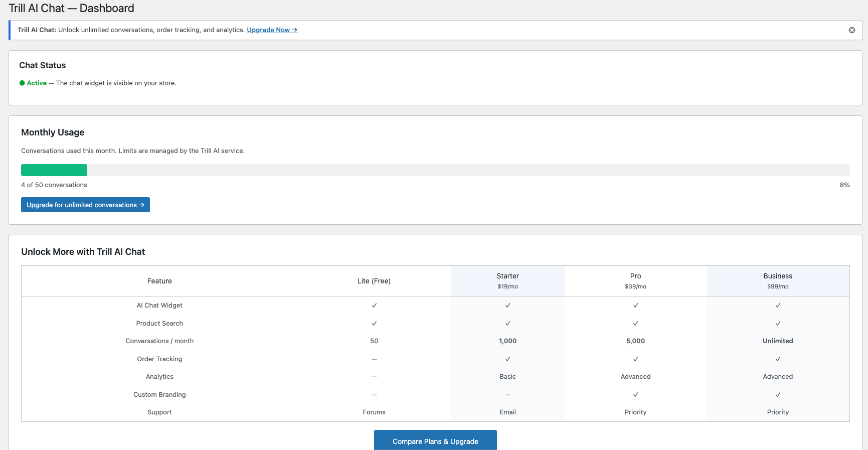The width and height of the screenshot is (868, 450).
Task: Select the Business $99/mo plan header
Action: point(778,281)
